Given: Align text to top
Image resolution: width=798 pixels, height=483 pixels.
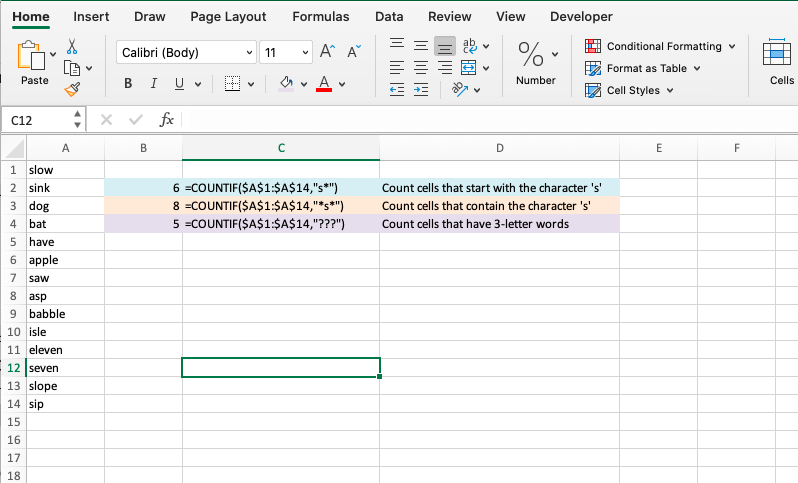Looking at the screenshot, I should [397, 45].
